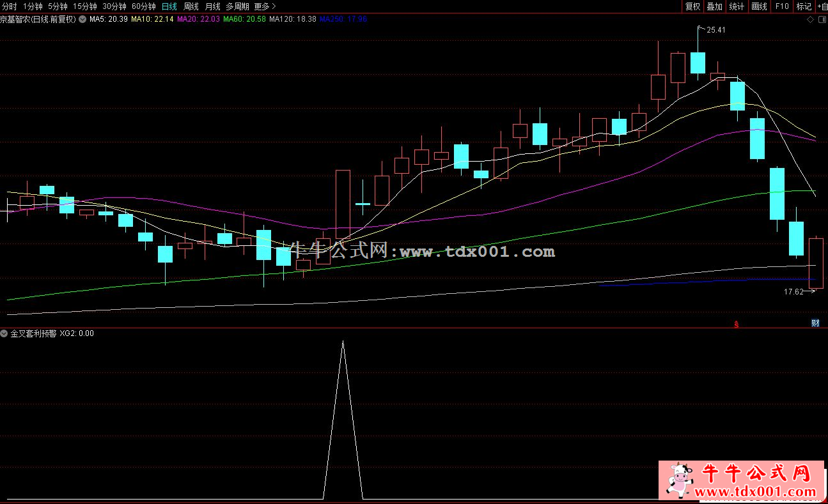Click the diamond icon in the chart's upper right

point(811,19)
